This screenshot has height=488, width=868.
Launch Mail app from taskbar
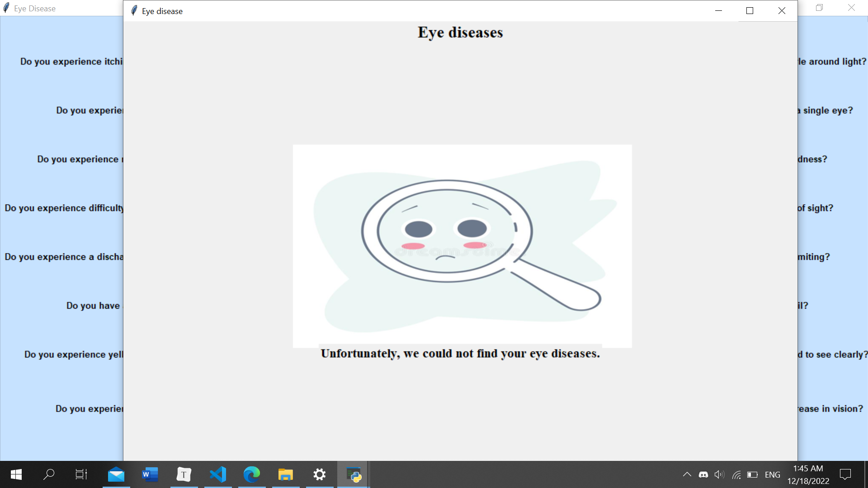tap(116, 474)
